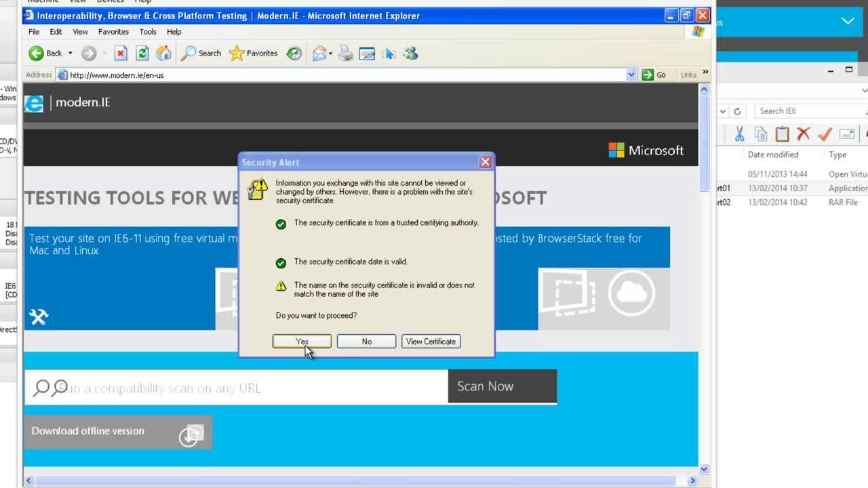Click the horizontal scrollbar left arrow
Viewport: 868px width, 488px height.
pyautogui.click(x=28, y=481)
